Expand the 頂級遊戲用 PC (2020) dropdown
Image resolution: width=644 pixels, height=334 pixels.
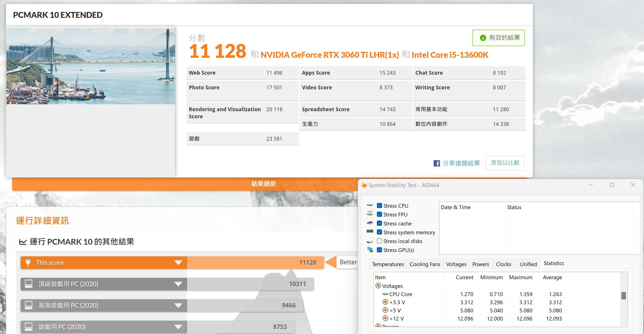pyautogui.click(x=178, y=284)
